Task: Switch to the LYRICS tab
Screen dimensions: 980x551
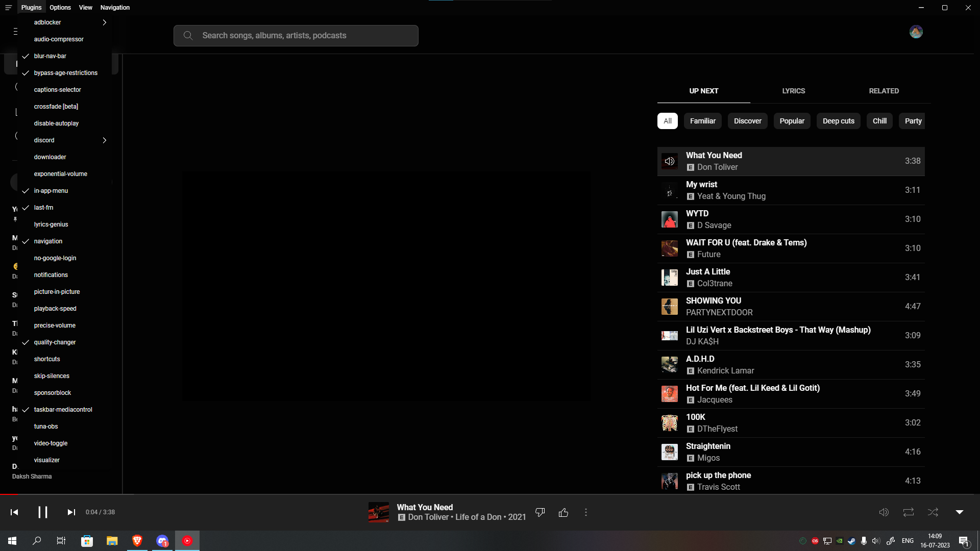Action: coord(793,91)
